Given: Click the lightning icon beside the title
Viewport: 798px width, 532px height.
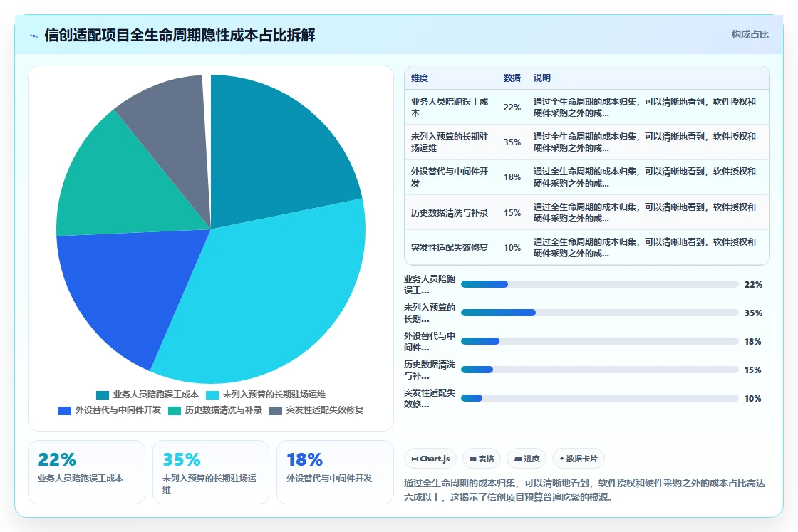Looking at the screenshot, I should click(34, 36).
